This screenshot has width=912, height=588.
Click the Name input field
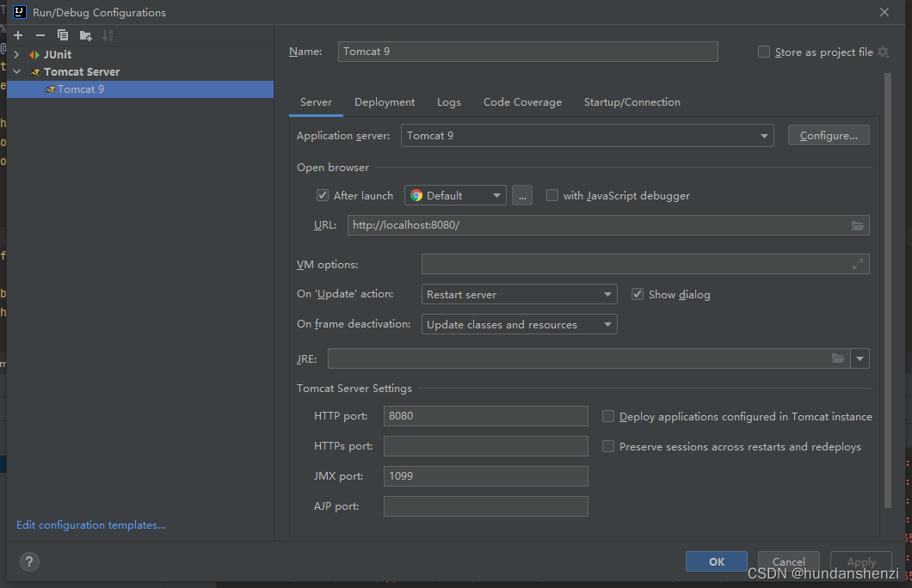(527, 52)
